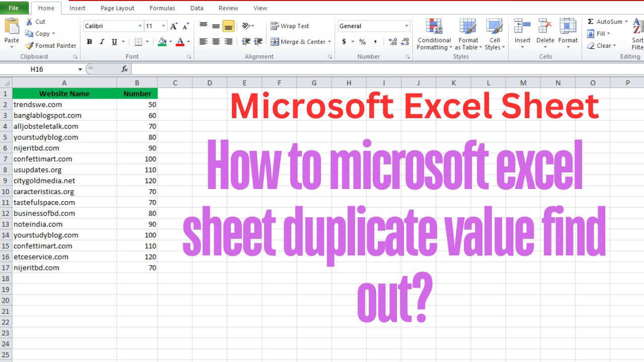Click the Copy icon
Screen dimensions: 644x362
coord(29,34)
